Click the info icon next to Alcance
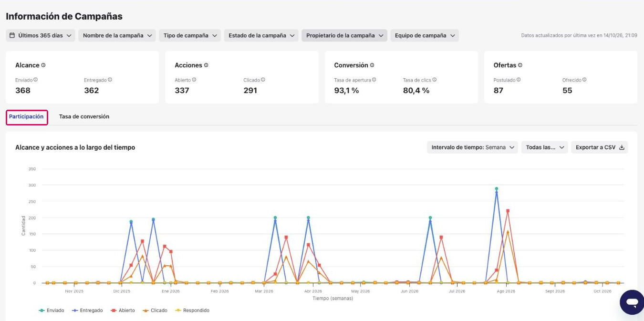644x321 pixels. [x=43, y=65]
